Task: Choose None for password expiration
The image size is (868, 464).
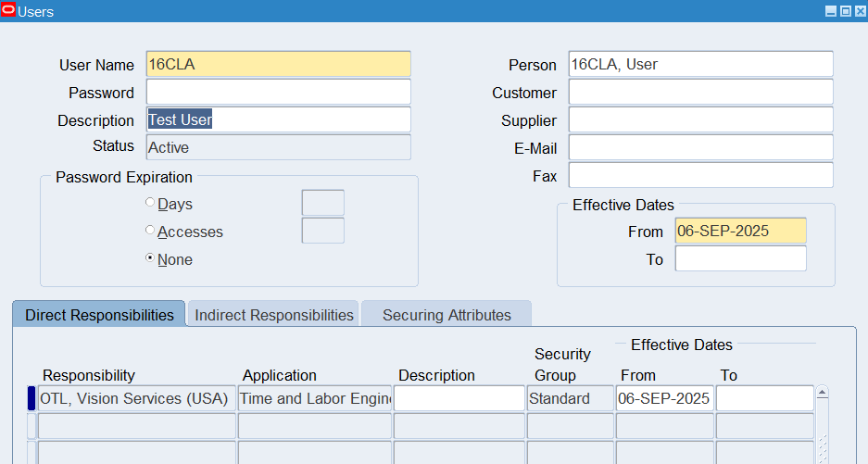Action: [x=150, y=259]
